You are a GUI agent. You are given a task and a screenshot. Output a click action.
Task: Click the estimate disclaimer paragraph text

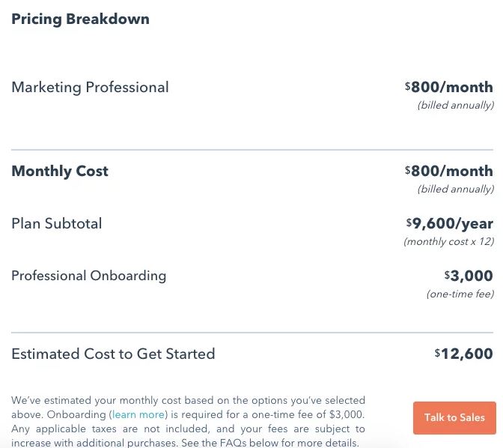(x=188, y=421)
